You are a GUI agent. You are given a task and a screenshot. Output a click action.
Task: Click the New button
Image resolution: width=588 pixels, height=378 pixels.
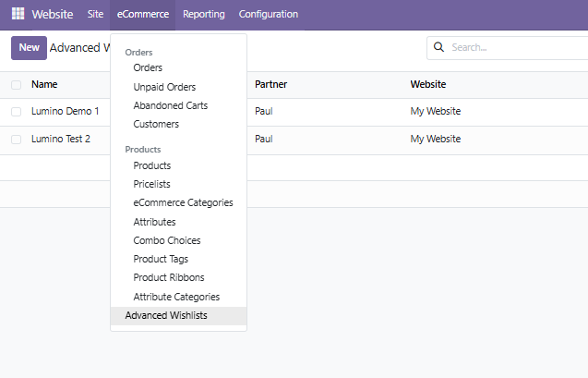[29, 48]
